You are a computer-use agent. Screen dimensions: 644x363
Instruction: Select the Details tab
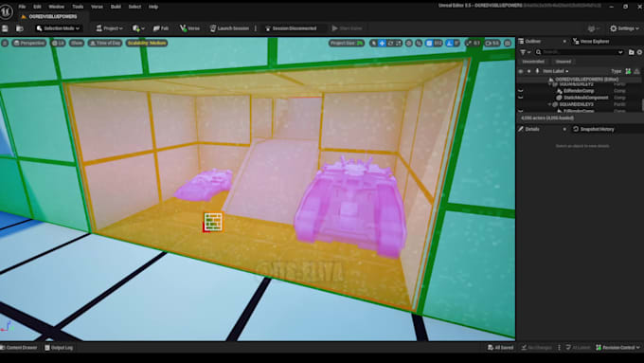coord(532,129)
